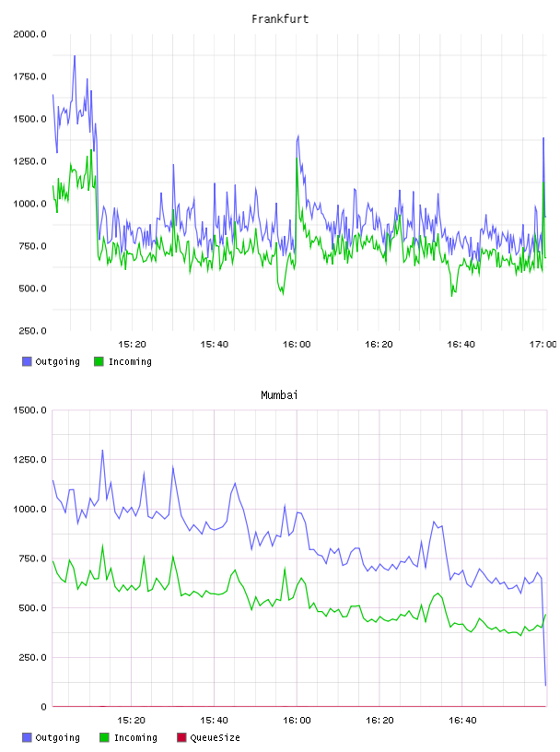Click the 15:20 time label in Frankfurt chart
This screenshot has height=752, width=560.
pyautogui.click(x=132, y=345)
